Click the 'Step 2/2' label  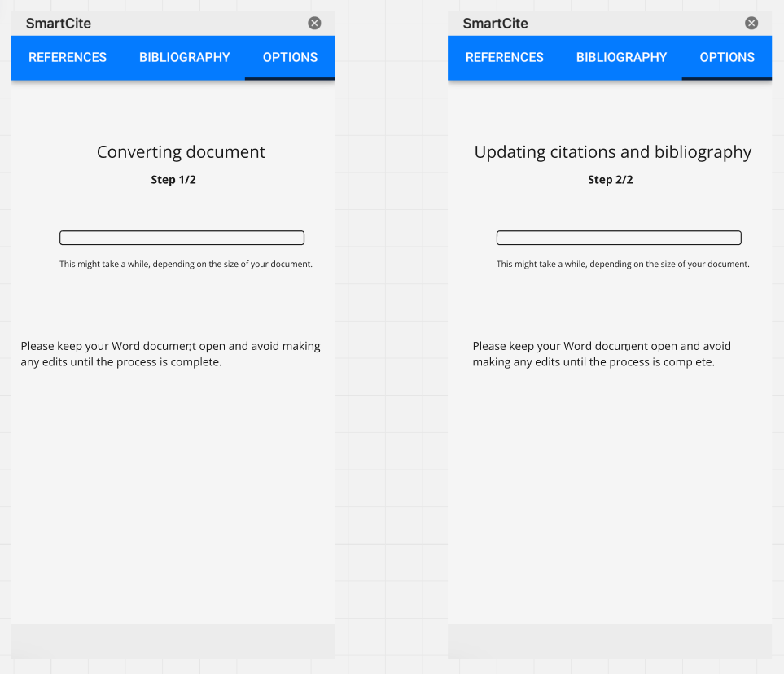(x=611, y=180)
